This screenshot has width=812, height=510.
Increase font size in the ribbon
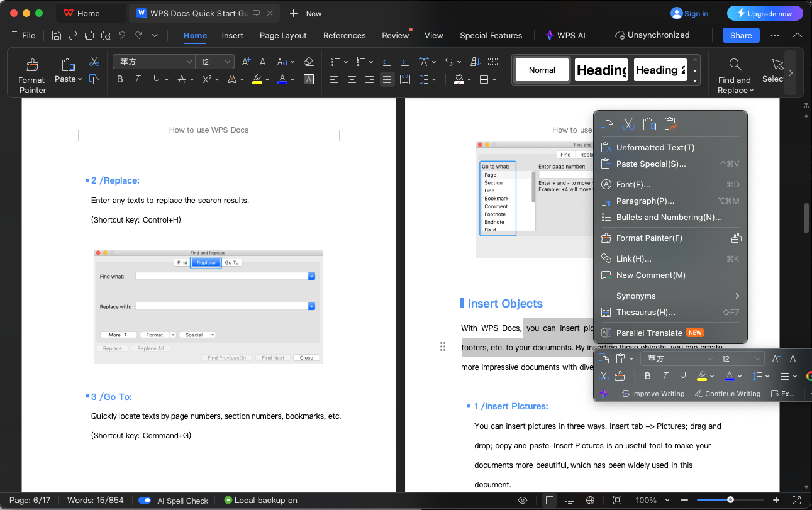point(247,62)
